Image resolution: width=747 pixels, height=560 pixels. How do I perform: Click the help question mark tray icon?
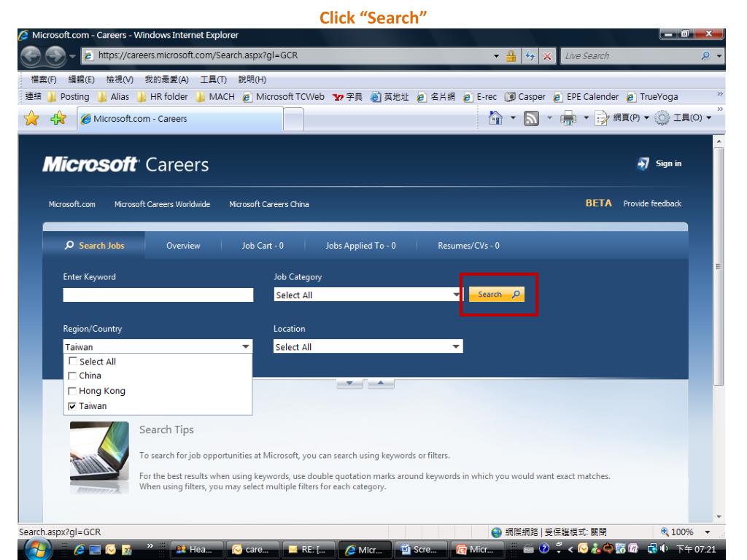(x=544, y=548)
